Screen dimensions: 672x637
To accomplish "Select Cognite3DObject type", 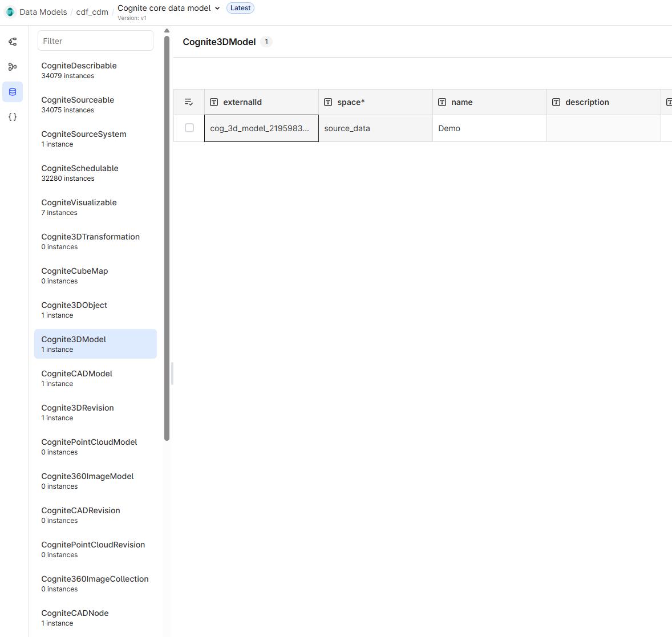I will (x=95, y=310).
